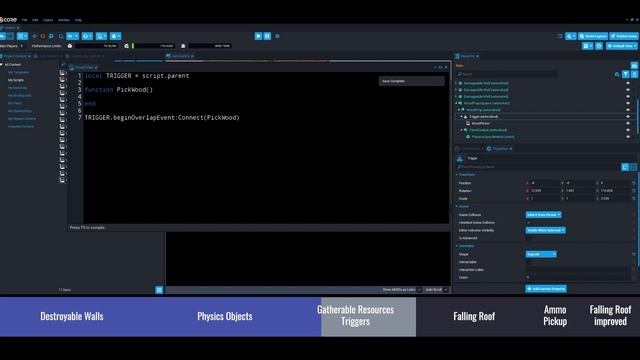Image resolution: width=640 pixels, height=360 pixels.
Task: Open the layout grid dropdown near Default View
Action: [x=587, y=46]
